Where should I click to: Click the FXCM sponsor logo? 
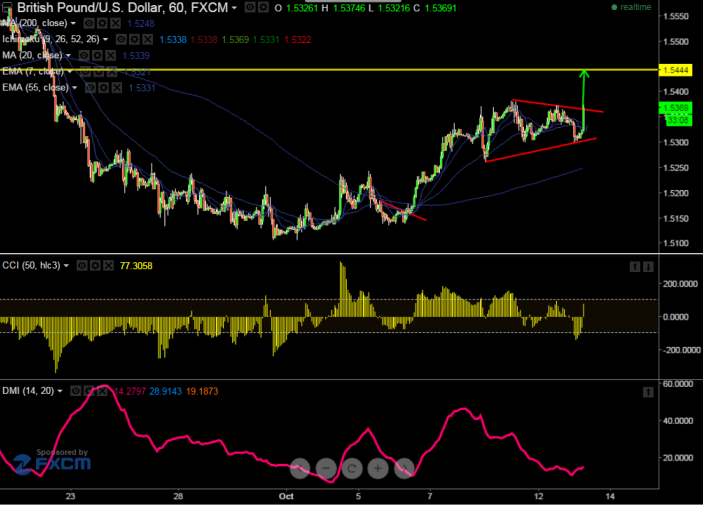point(52,462)
